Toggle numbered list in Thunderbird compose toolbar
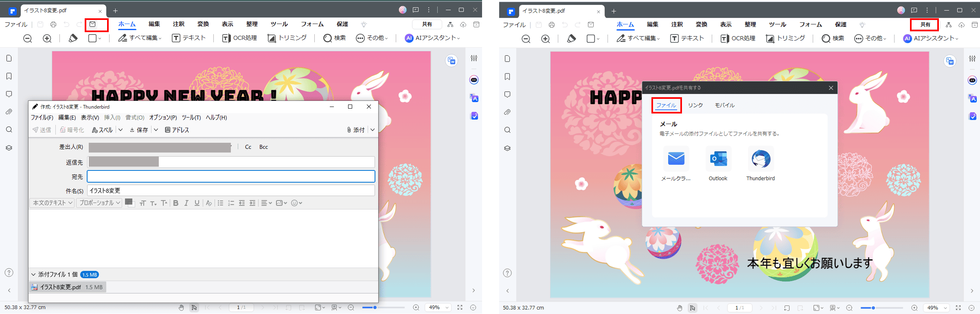 231,203
